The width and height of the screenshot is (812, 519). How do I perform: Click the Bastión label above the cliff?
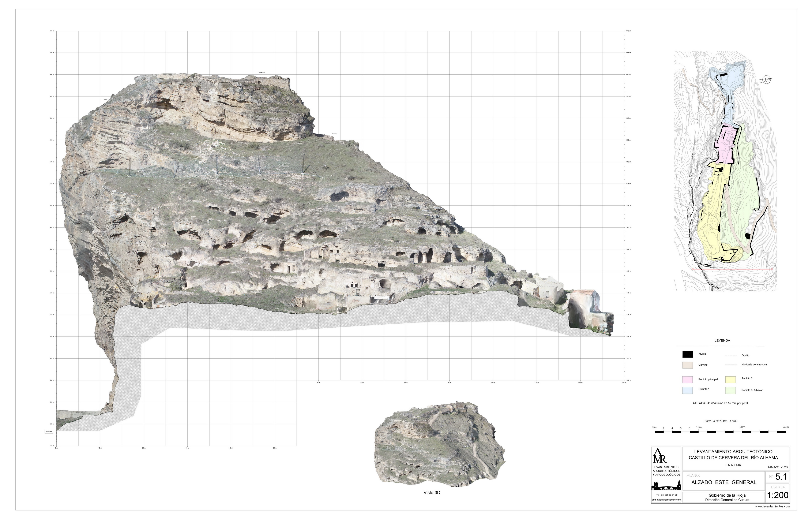(x=262, y=72)
